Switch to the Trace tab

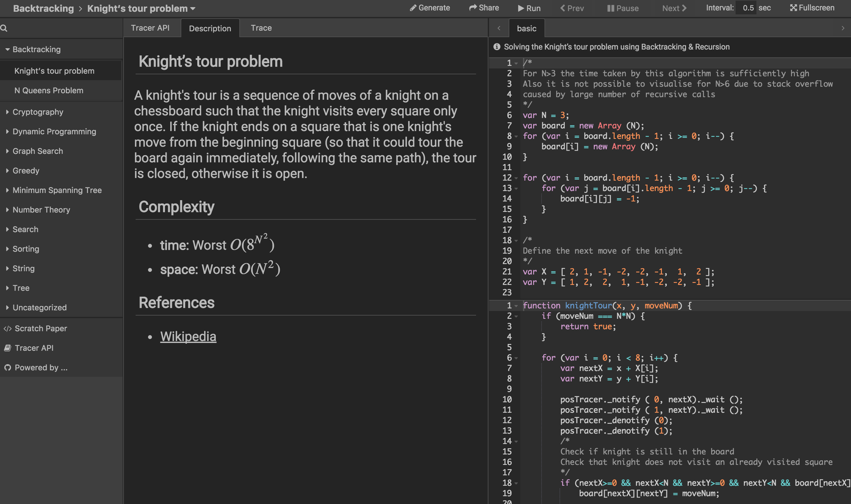tap(261, 28)
